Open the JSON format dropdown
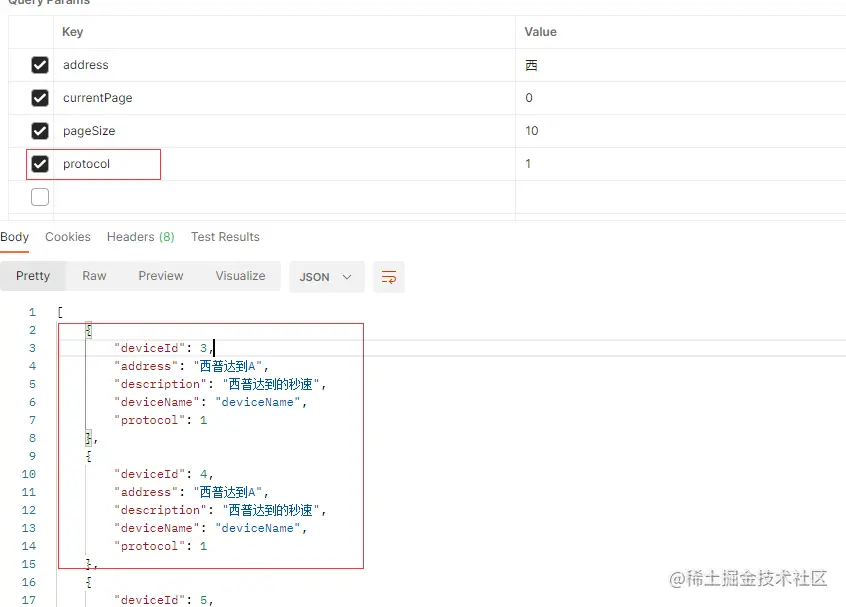Viewport: 846px width, 607px height. coord(326,277)
